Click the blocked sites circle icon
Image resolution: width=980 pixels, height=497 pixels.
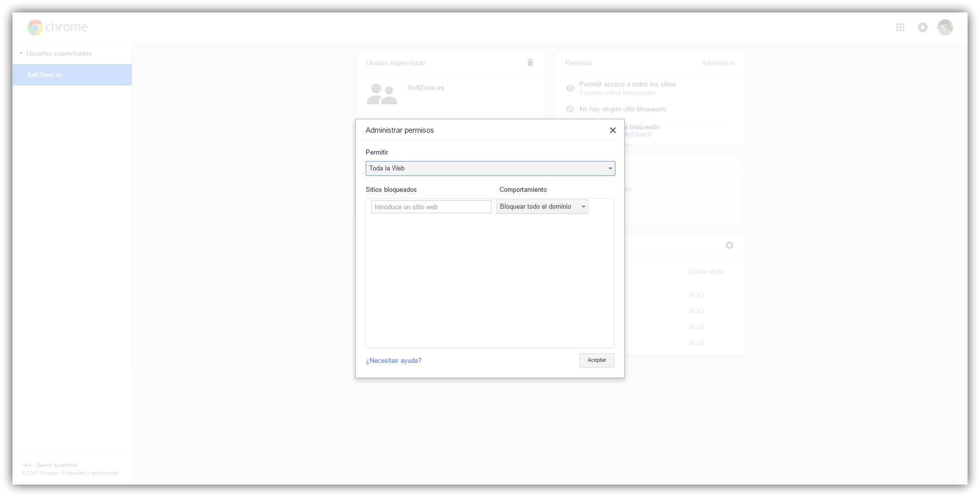pos(570,109)
